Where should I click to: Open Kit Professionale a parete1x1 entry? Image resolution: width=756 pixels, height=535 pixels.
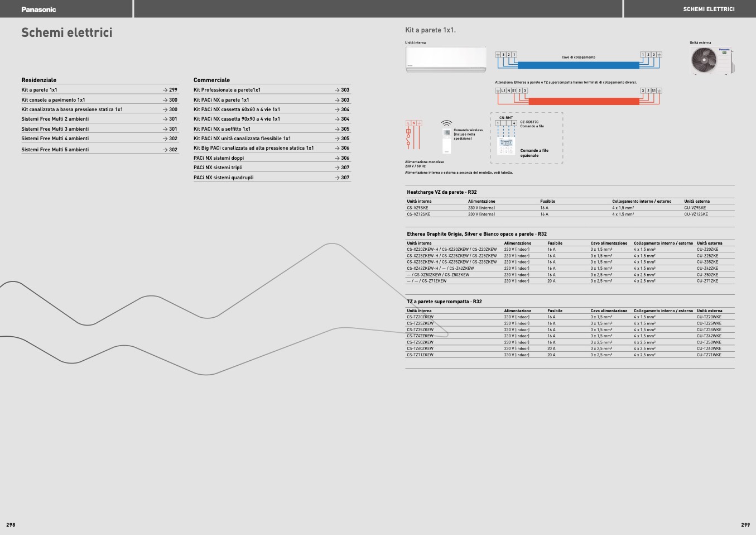[x=227, y=90]
